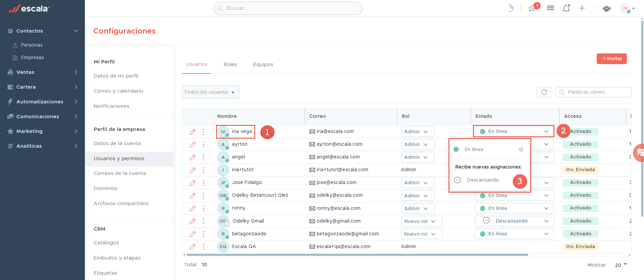Switch to the Equipos tab

coord(263,64)
